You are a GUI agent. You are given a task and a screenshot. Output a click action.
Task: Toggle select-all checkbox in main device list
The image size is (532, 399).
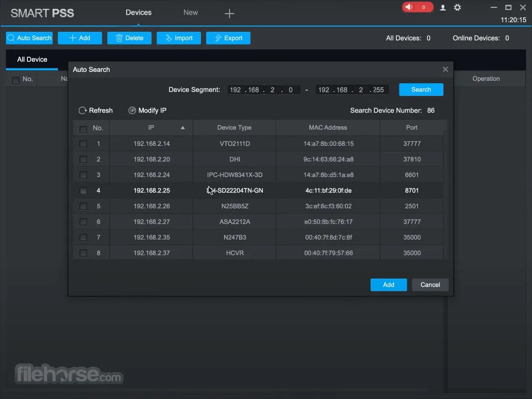coord(16,81)
